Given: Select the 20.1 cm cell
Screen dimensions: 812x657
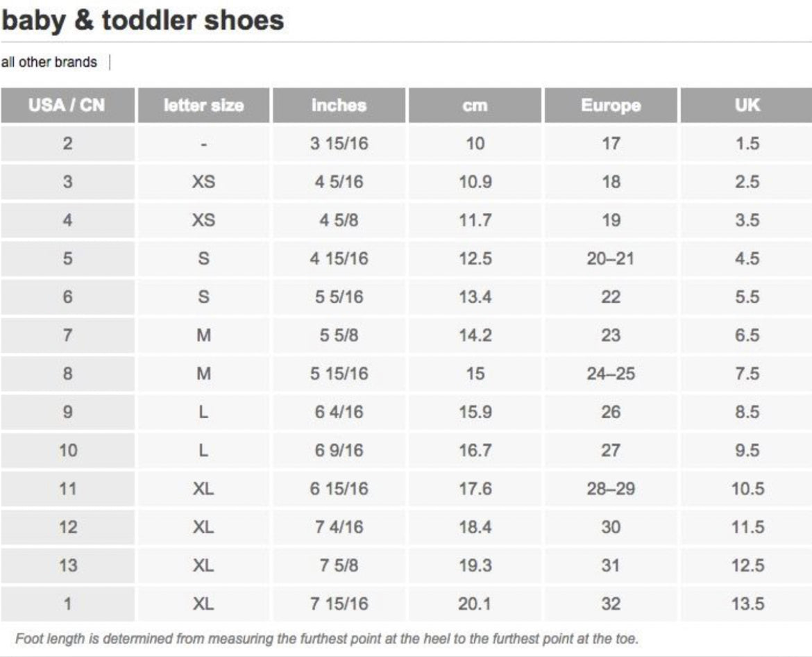Looking at the screenshot, I should (475, 604).
